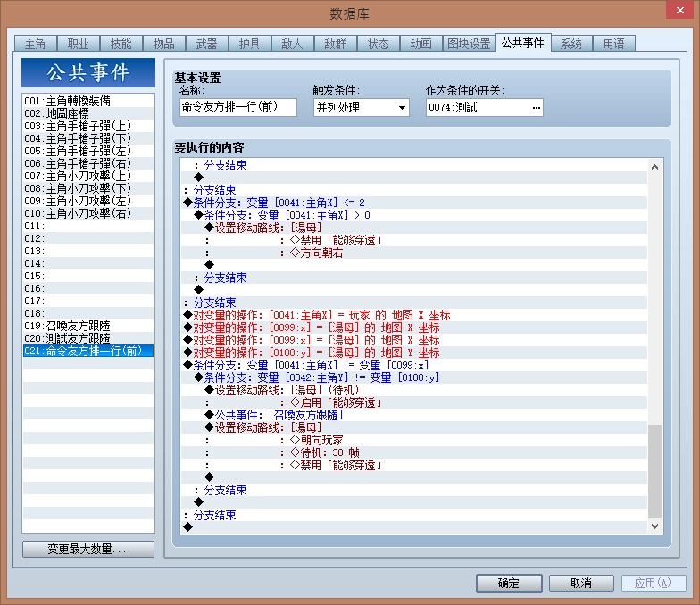The width and height of the screenshot is (700, 605).
Task: Click the 确定 button
Action: 509,583
